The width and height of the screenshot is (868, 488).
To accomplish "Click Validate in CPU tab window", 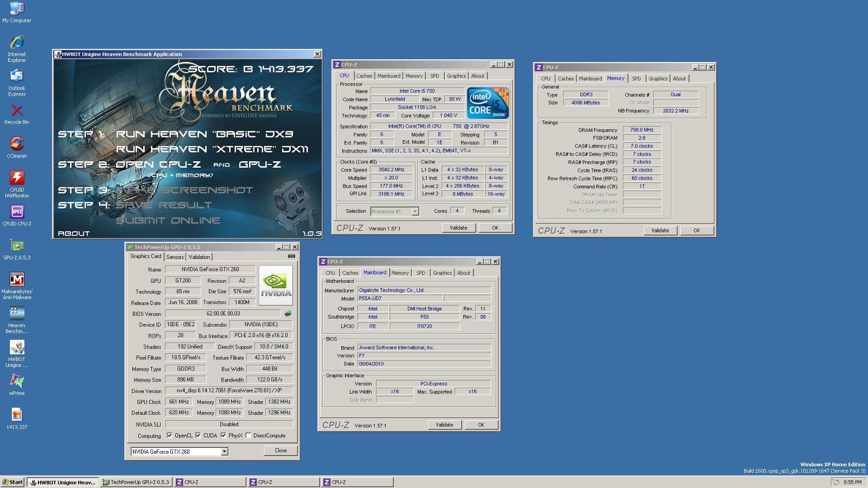I will coord(458,228).
